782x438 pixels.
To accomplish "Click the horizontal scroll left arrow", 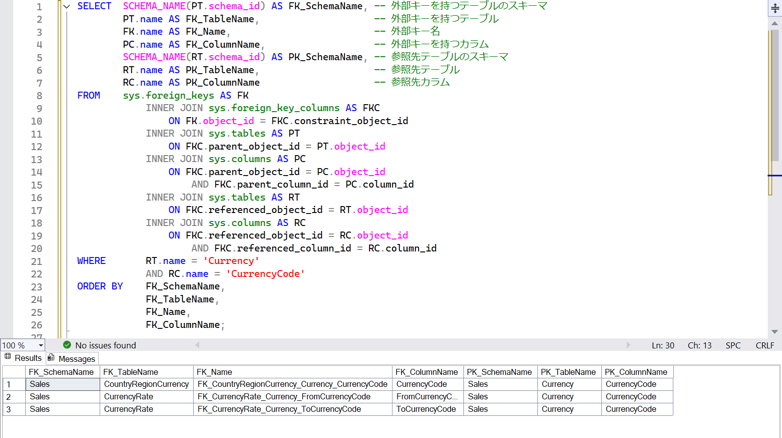I will 197,345.
